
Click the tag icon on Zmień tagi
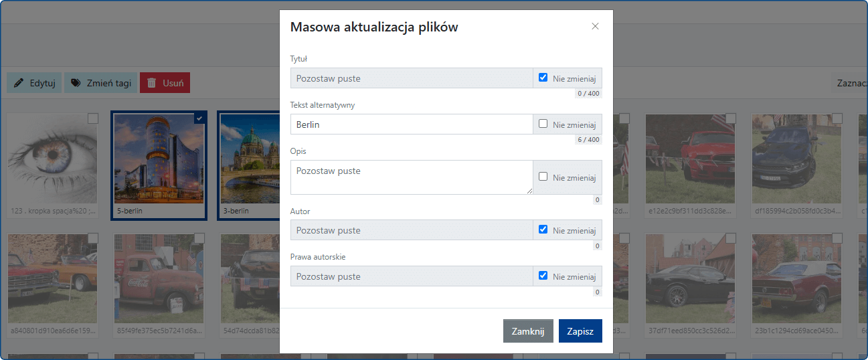[x=76, y=83]
